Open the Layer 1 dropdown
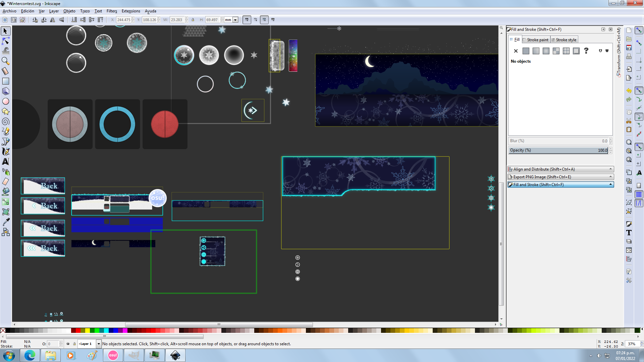This screenshot has width=644, height=362. click(99, 344)
